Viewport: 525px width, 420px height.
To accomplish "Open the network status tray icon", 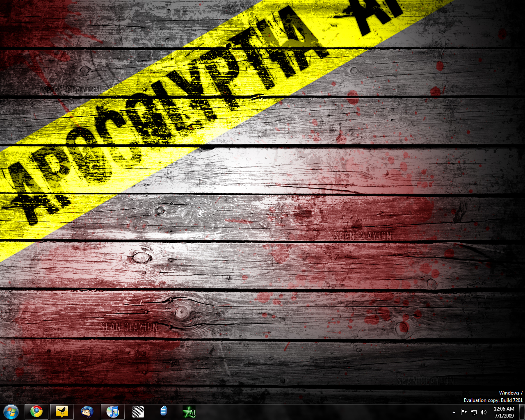I will [474, 412].
